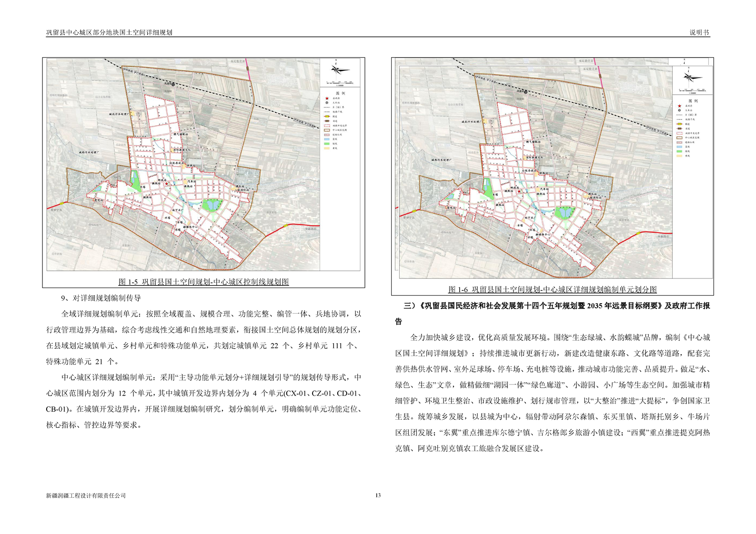Pick the pale yellow swatch in Figure 1-5 legend
Screen dimensions: 756x534
[x=327, y=148]
